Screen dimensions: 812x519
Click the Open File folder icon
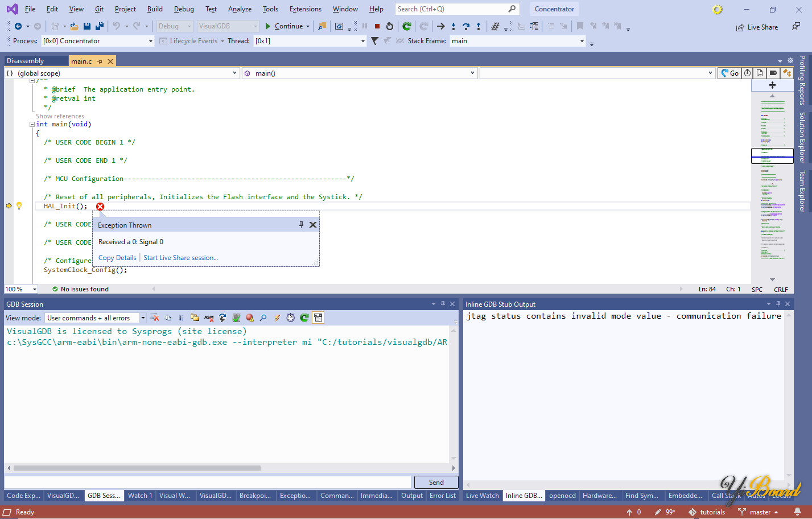tap(75, 26)
